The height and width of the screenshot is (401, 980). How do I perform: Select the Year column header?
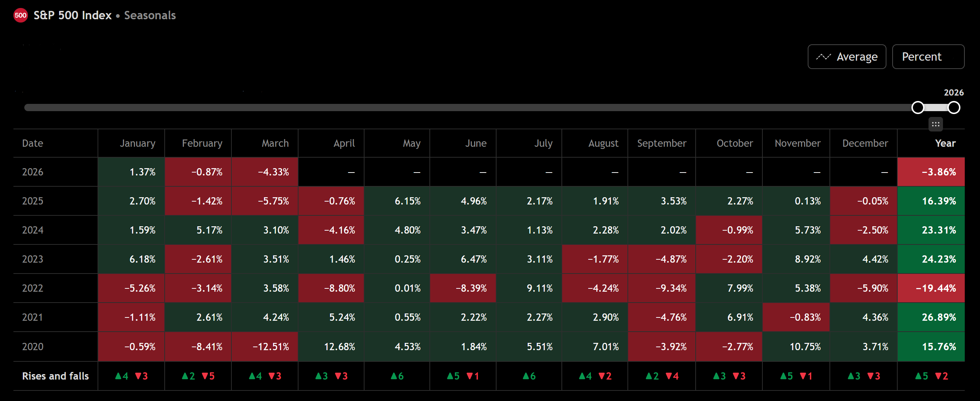(945, 143)
